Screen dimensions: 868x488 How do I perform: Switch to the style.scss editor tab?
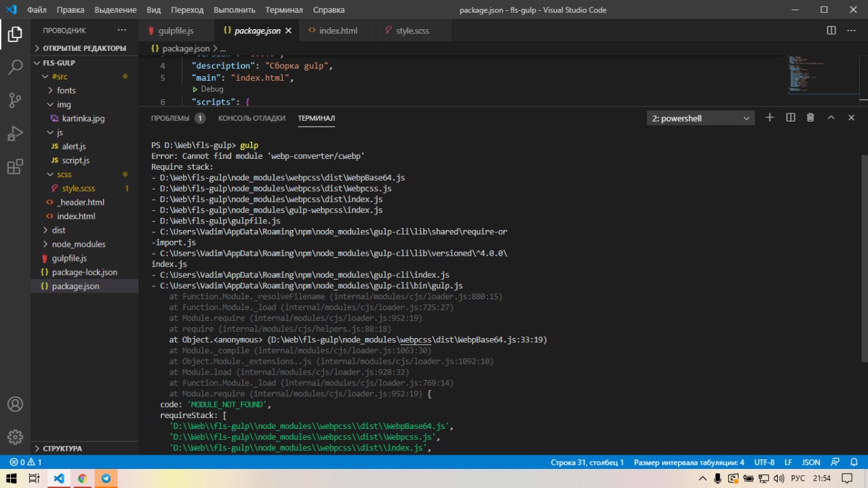point(412,31)
